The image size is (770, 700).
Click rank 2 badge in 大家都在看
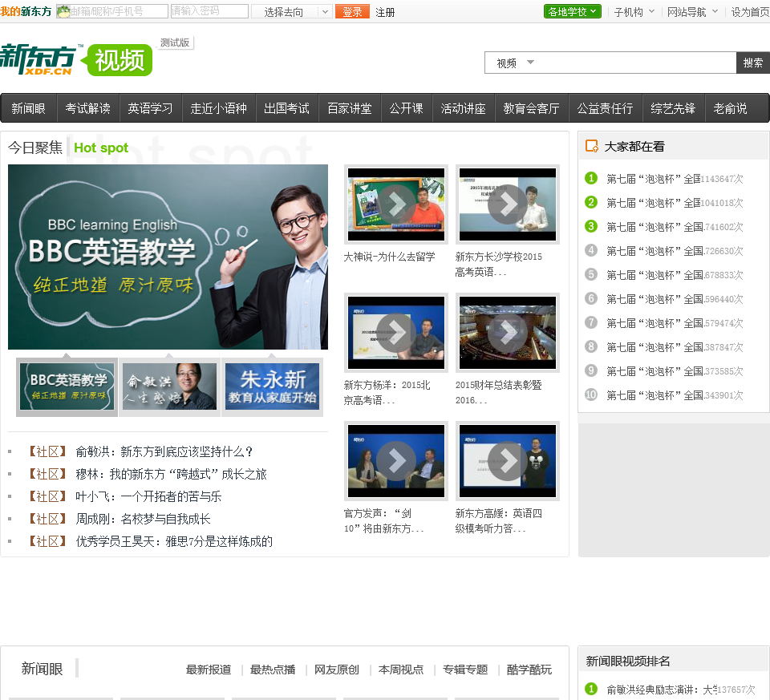coord(591,202)
